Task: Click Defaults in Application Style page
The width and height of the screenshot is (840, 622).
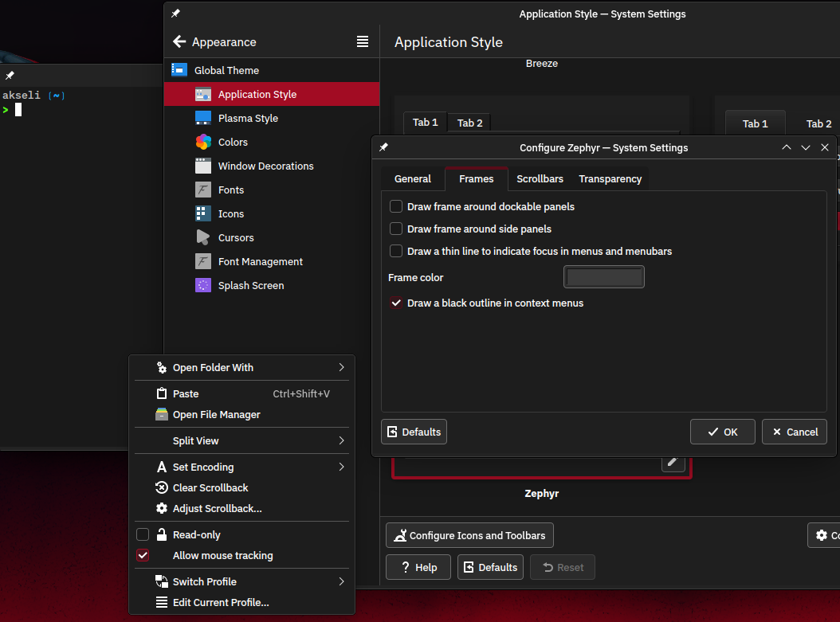Action: (x=490, y=567)
